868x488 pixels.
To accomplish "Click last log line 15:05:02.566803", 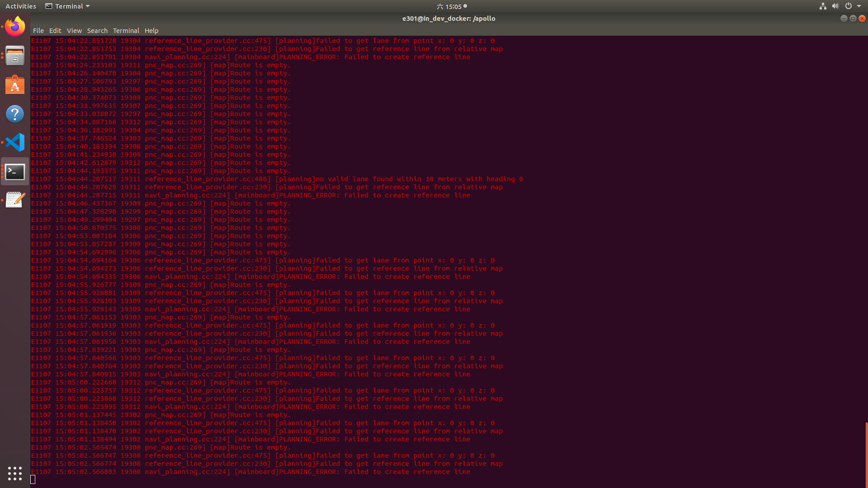I will 250,472.
